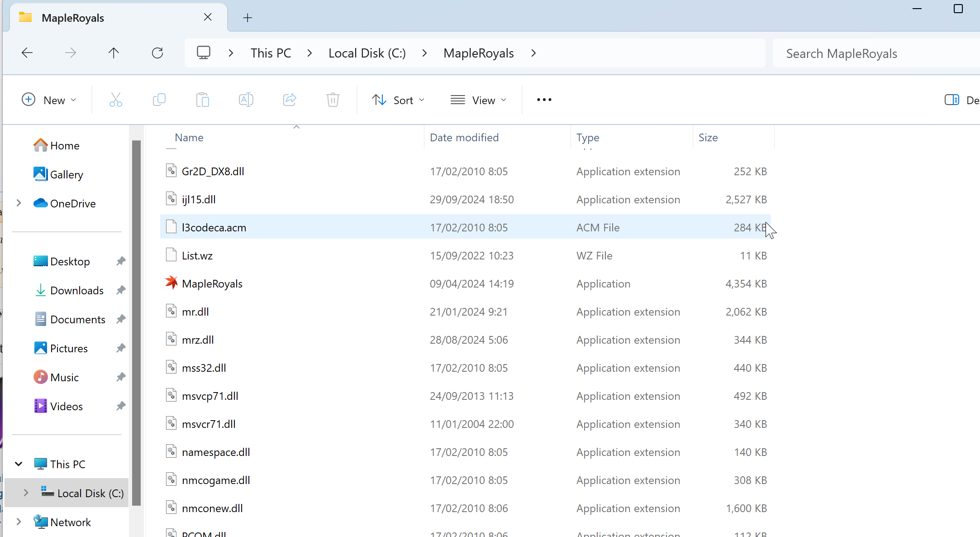
Task: Select the Gr2D_DX8.dll file
Action: tap(465, 171)
